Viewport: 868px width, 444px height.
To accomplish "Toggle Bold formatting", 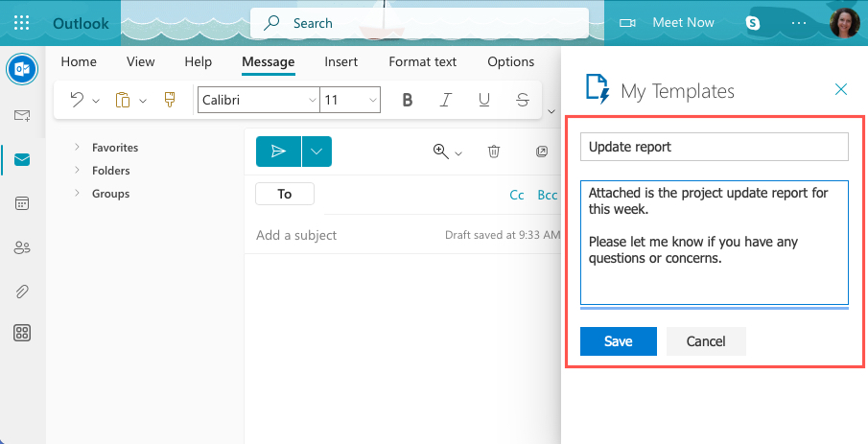I will [x=408, y=100].
